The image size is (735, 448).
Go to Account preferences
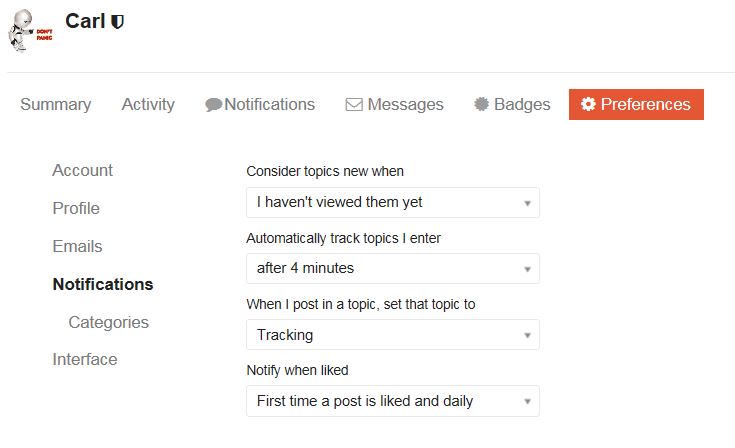82,170
